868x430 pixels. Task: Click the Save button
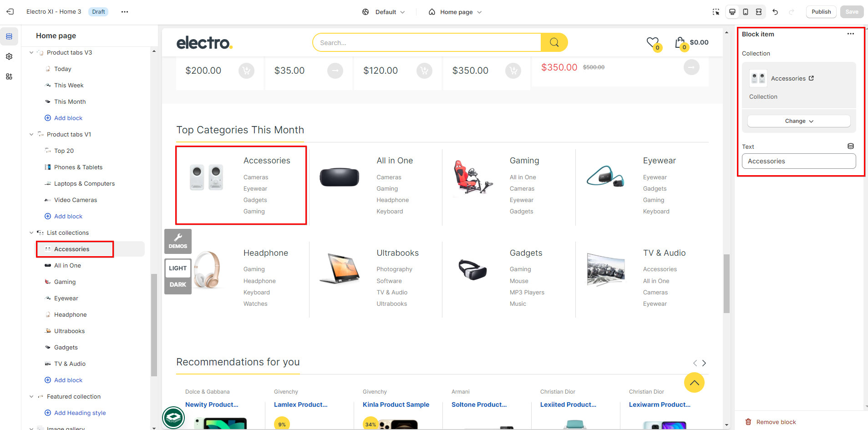852,12
